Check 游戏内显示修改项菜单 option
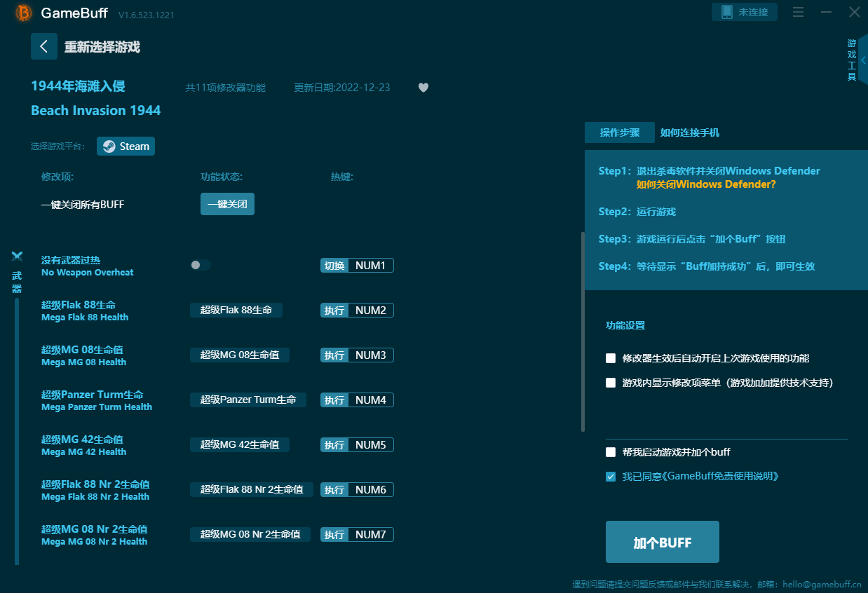 611,383
